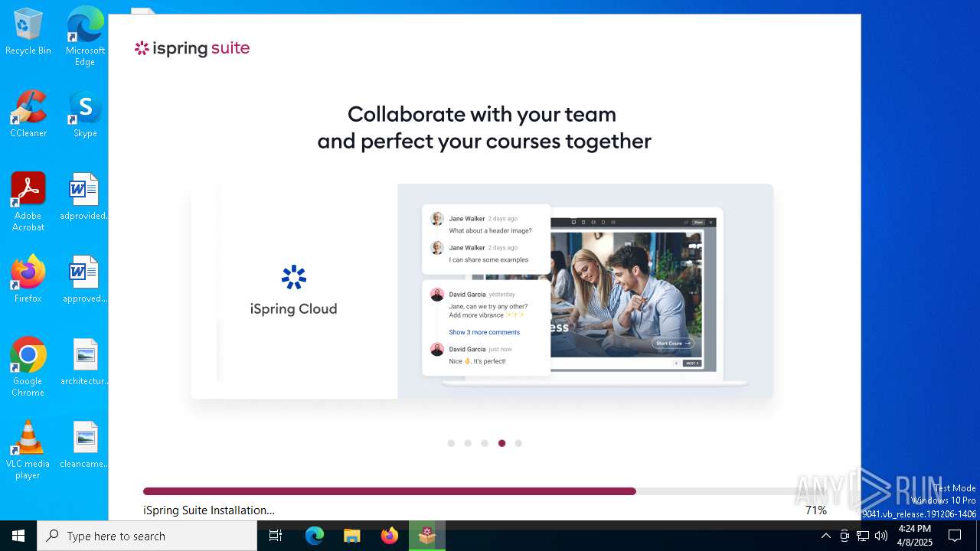980x551 pixels.
Task: Select the active fourth slideshow dot
Action: 501,443
